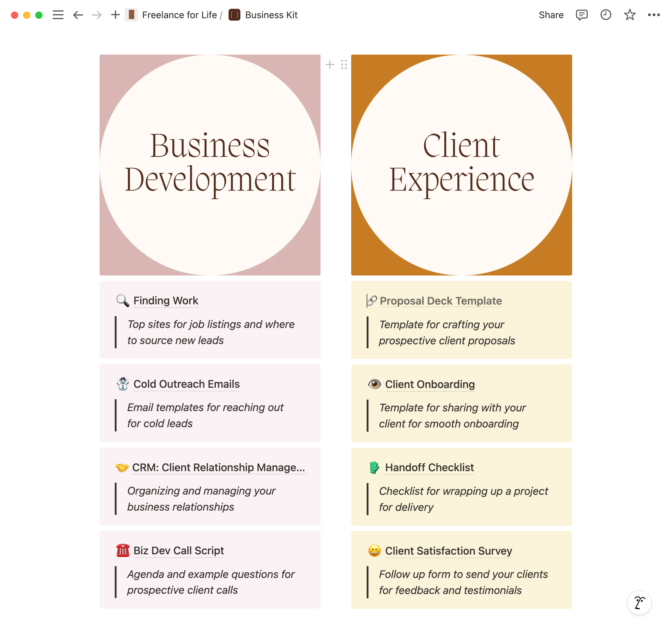The width and height of the screenshot is (672, 635).
Task: Favorite this page with the star icon
Action: tap(630, 15)
